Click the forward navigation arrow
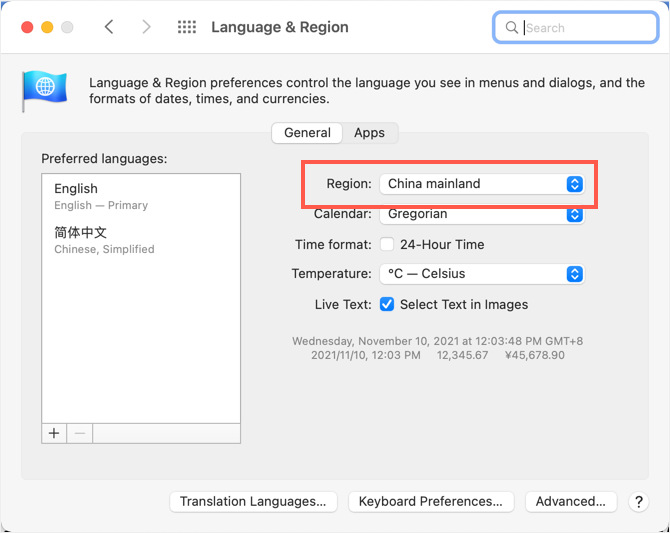This screenshot has height=533, width=670. (x=147, y=27)
